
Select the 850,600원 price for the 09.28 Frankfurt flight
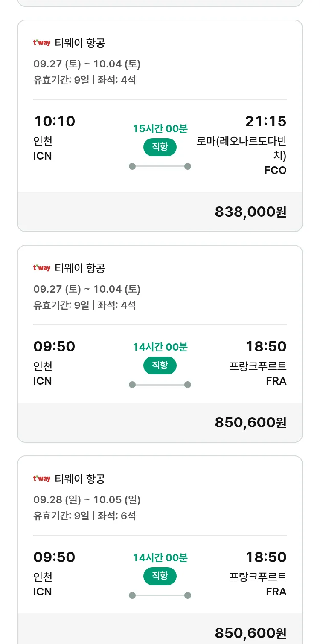pos(250,633)
